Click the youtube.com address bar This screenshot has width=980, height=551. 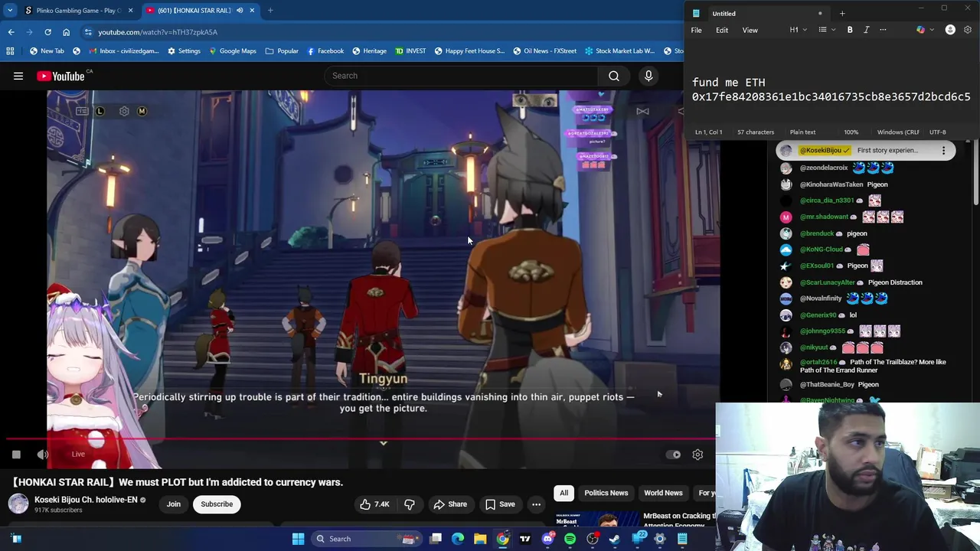pyautogui.click(x=383, y=32)
